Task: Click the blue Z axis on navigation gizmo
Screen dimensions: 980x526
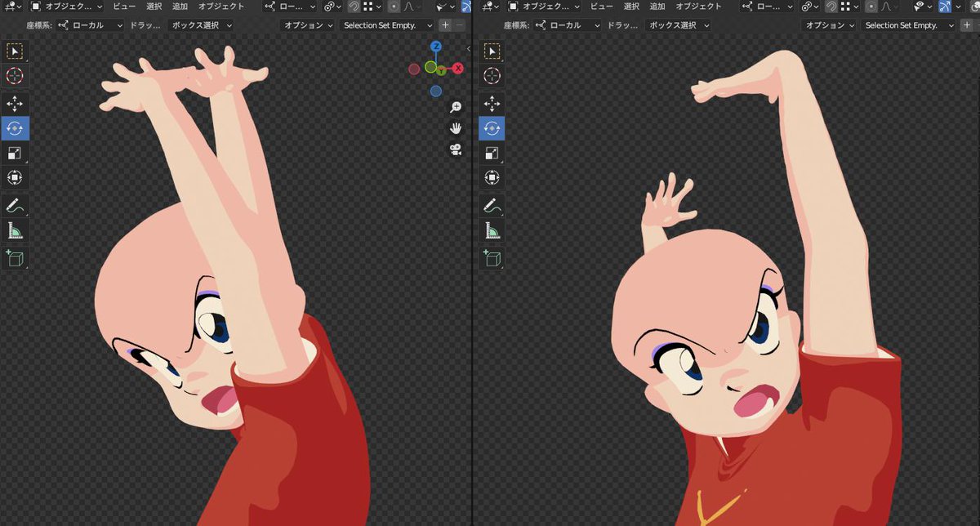Action: (x=436, y=47)
